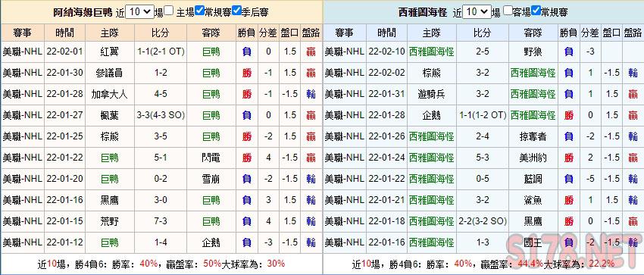
Task: Select the 荒野 home team cell
Action: [x=109, y=221]
